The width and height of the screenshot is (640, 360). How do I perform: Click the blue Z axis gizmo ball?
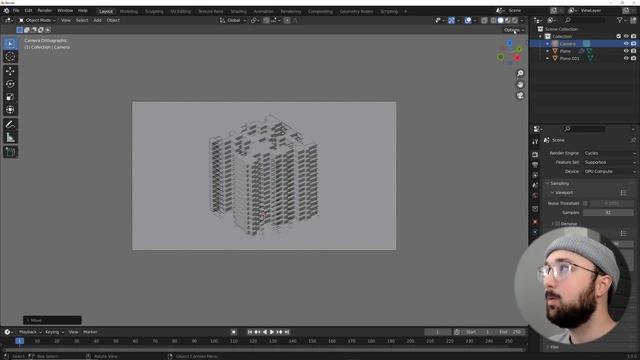click(x=509, y=43)
